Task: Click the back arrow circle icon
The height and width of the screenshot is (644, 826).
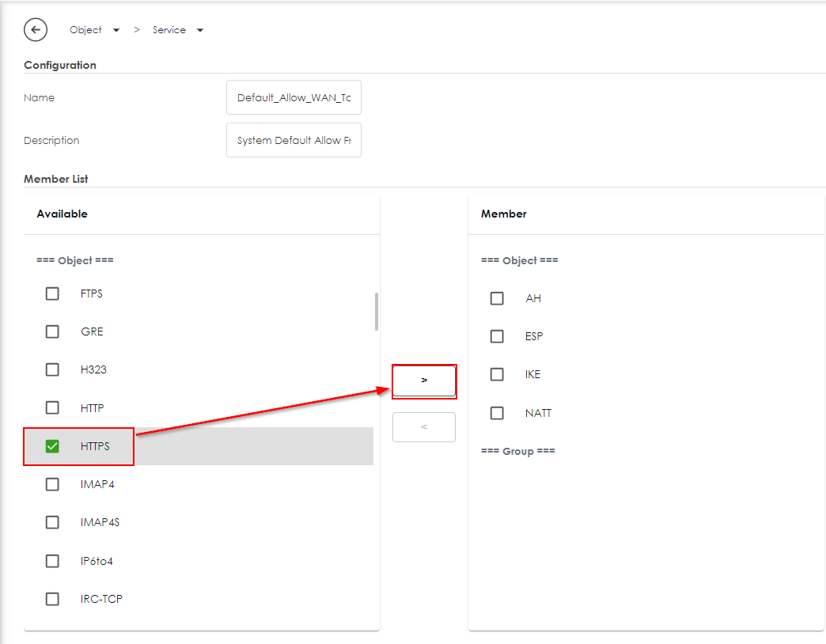Action: [36, 30]
